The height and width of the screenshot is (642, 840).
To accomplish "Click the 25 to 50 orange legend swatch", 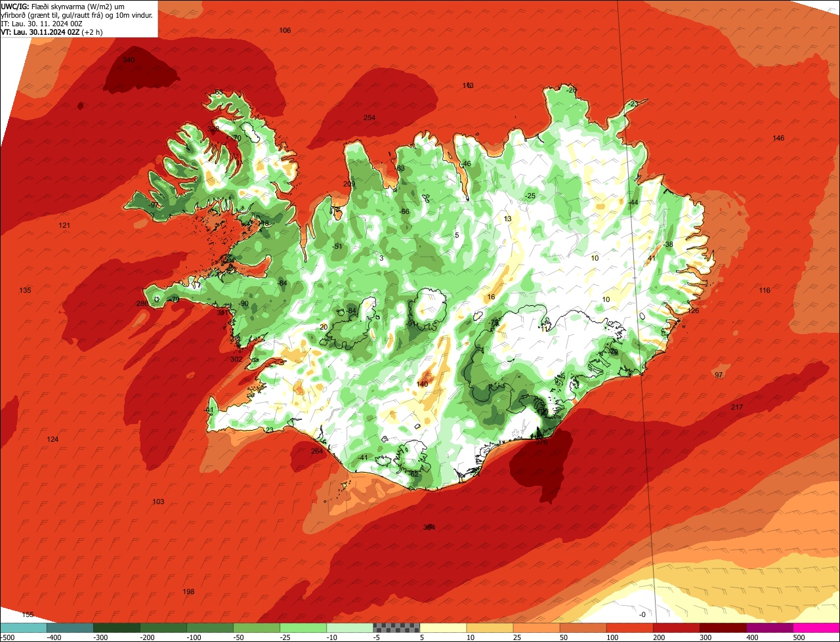I will tap(536, 628).
